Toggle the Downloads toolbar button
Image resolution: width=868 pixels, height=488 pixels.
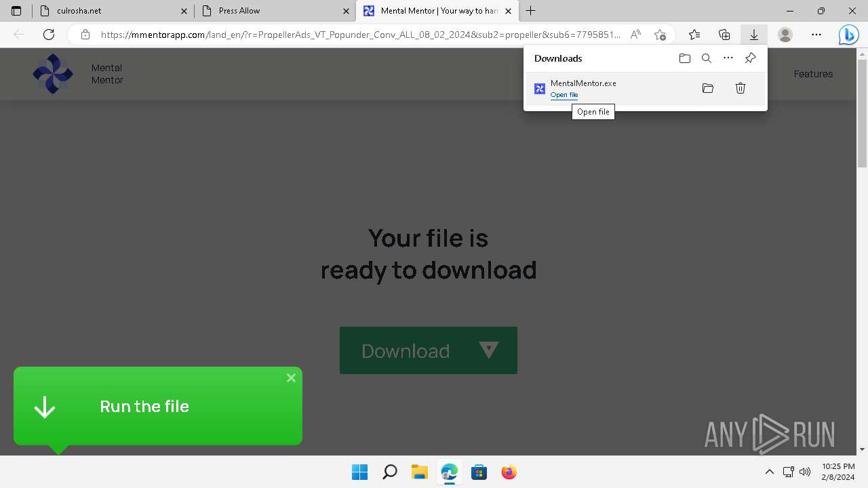(x=753, y=35)
